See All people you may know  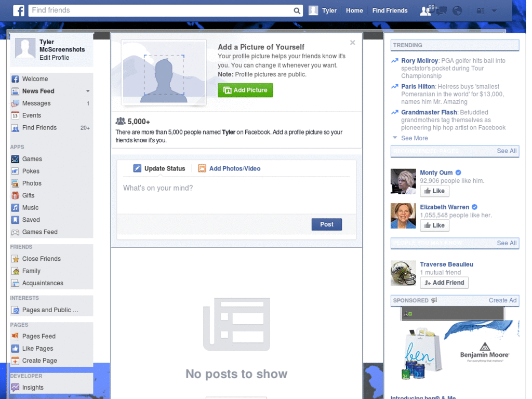click(x=507, y=243)
